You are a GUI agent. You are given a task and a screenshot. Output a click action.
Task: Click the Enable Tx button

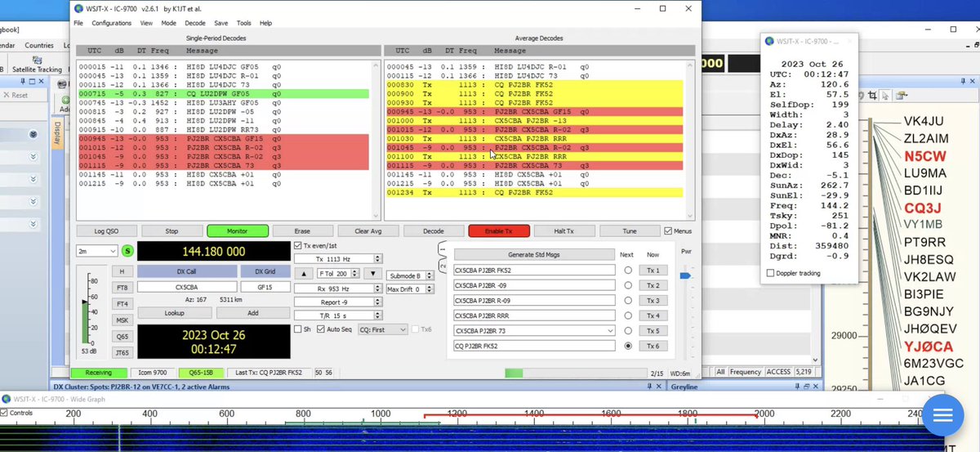pos(499,231)
